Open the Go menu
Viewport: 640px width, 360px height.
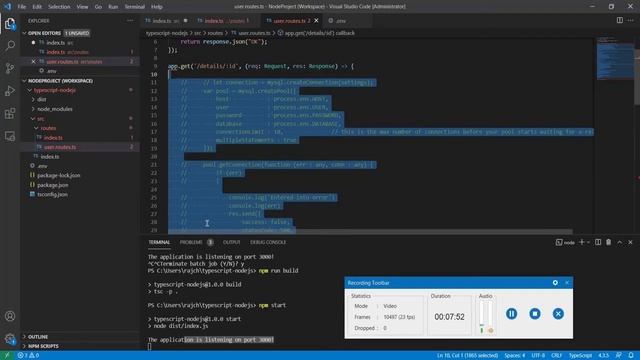coord(98,7)
